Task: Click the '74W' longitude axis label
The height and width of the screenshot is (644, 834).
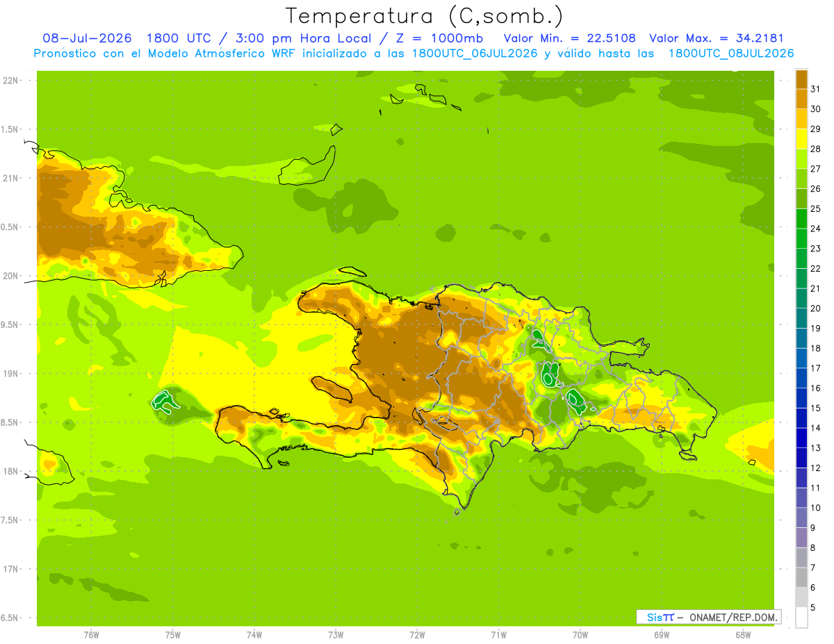Action: (254, 635)
